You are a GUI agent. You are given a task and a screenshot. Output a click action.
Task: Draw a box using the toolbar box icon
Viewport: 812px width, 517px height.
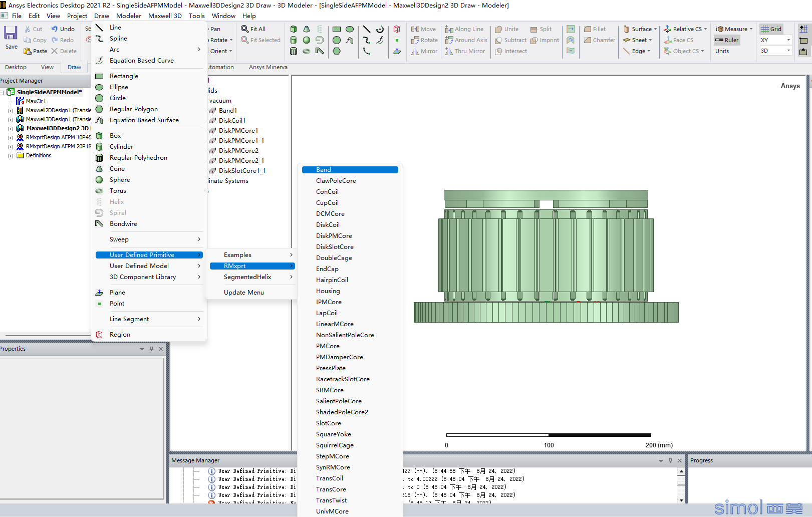point(294,29)
